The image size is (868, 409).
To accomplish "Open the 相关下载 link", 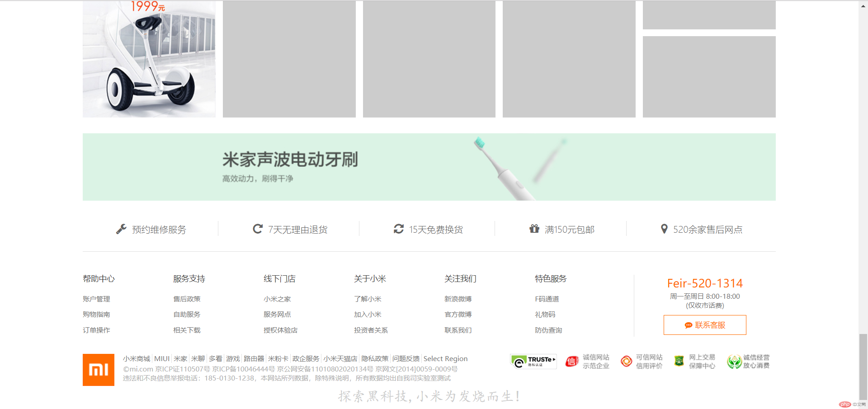I will tap(187, 330).
